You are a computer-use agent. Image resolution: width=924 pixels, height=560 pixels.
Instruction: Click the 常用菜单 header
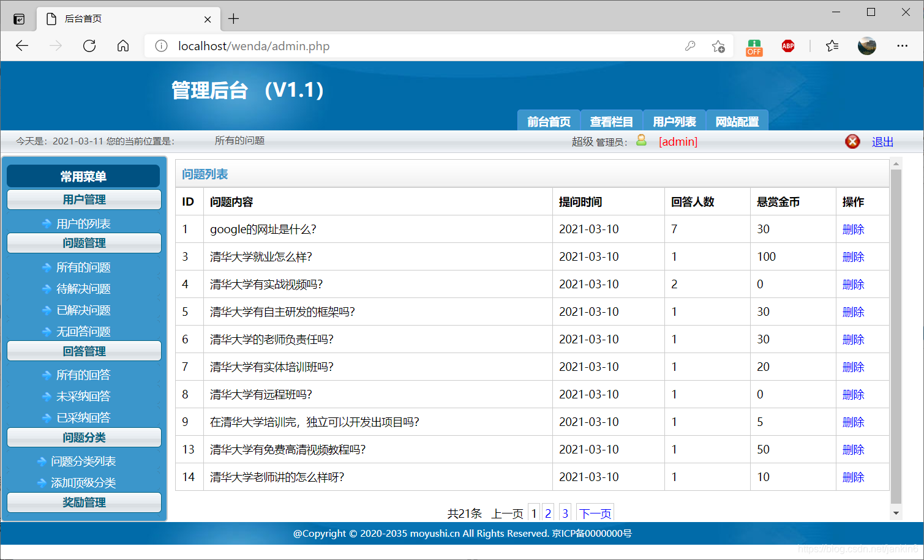(x=83, y=176)
